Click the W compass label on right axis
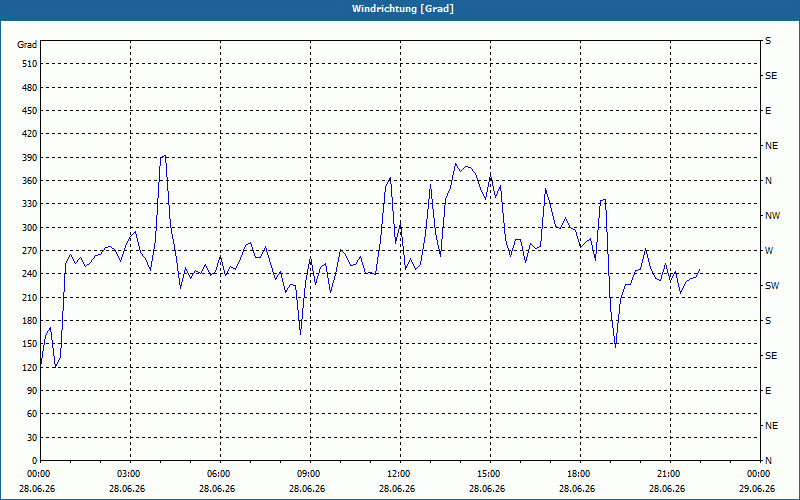800x500 pixels. pyautogui.click(x=769, y=251)
